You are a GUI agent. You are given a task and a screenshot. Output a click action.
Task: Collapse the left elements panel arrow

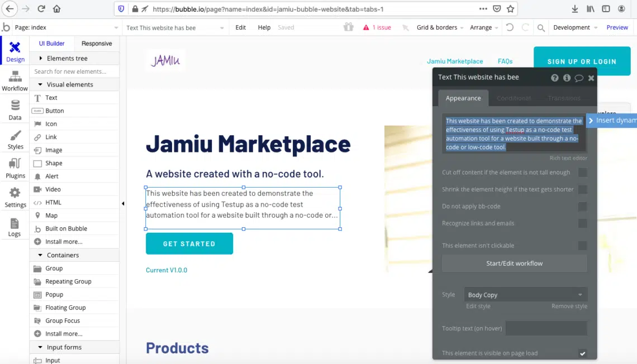123,203
